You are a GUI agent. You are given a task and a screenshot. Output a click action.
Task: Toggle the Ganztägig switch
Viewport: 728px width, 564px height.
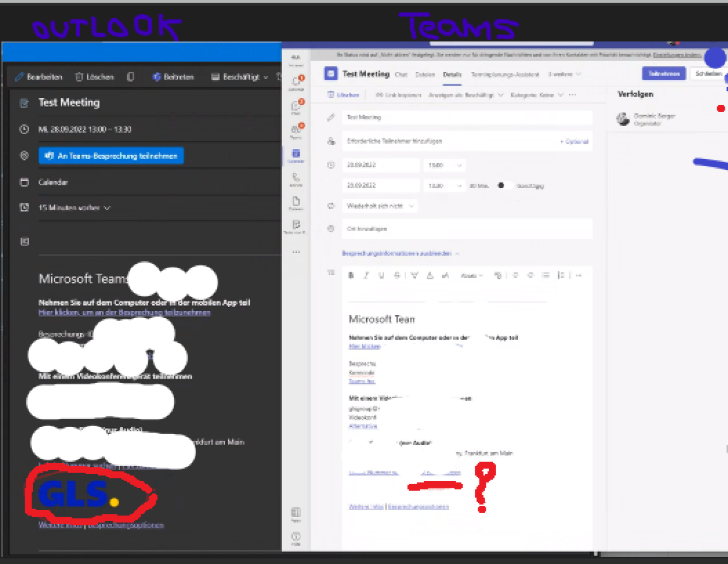504,185
